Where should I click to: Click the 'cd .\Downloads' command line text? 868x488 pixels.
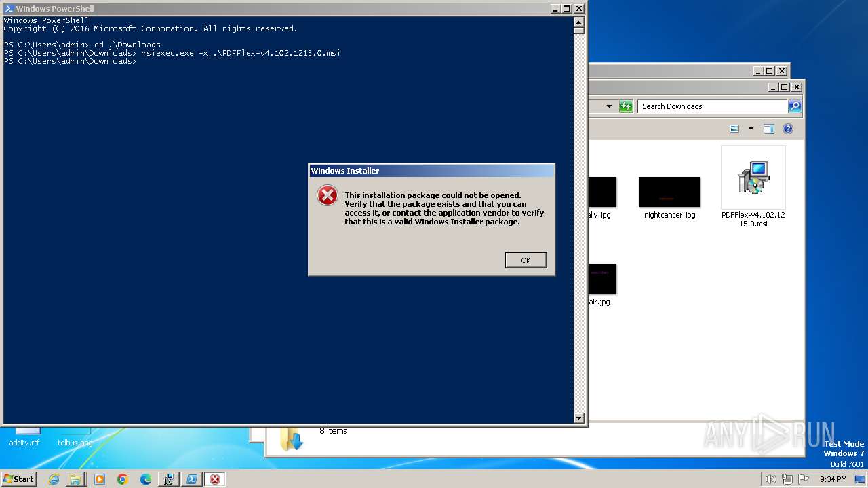pyautogui.click(x=127, y=45)
